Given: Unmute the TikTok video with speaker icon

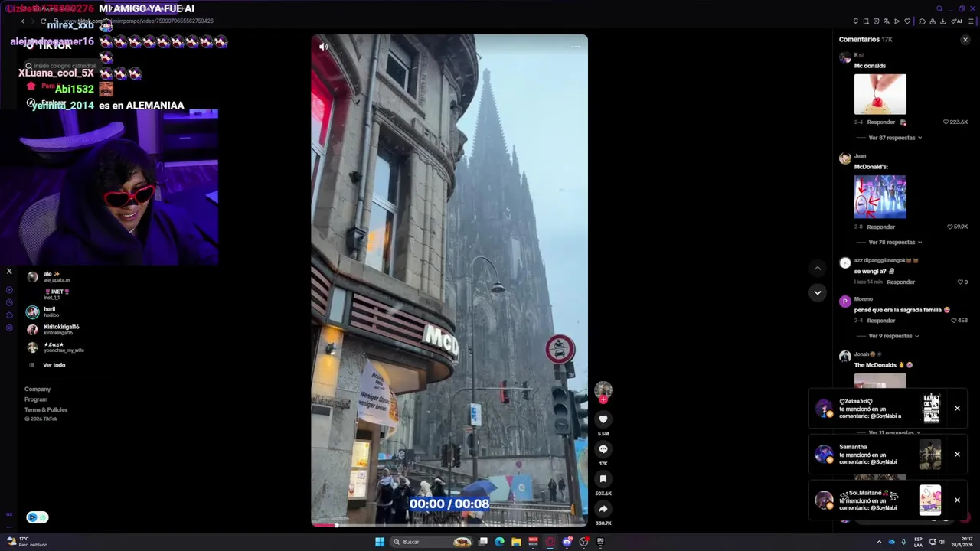Looking at the screenshot, I should tap(323, 47).
